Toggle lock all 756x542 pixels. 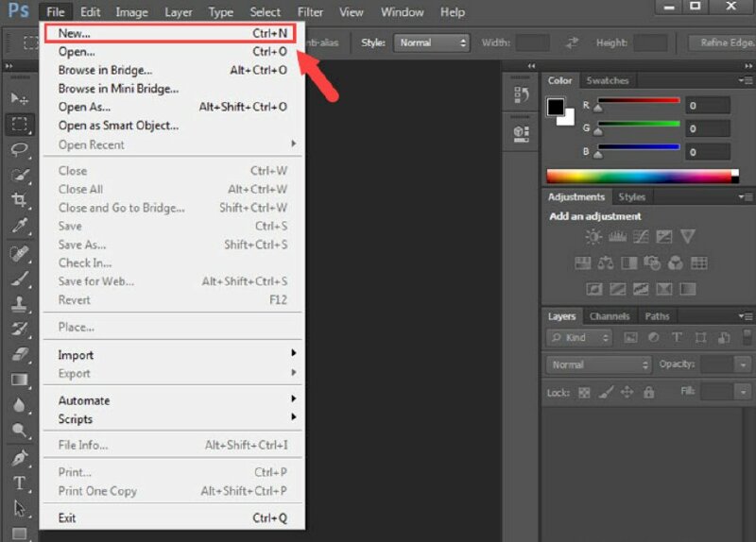point(649,392)
